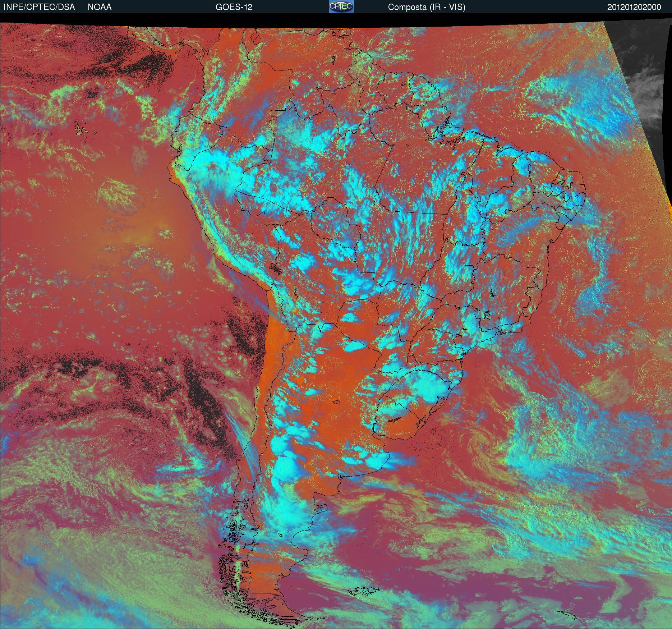Viewport: 672px width, 629px height.
Task: Click the Composta (IR - VIS) title
Action: click(427, 7)
